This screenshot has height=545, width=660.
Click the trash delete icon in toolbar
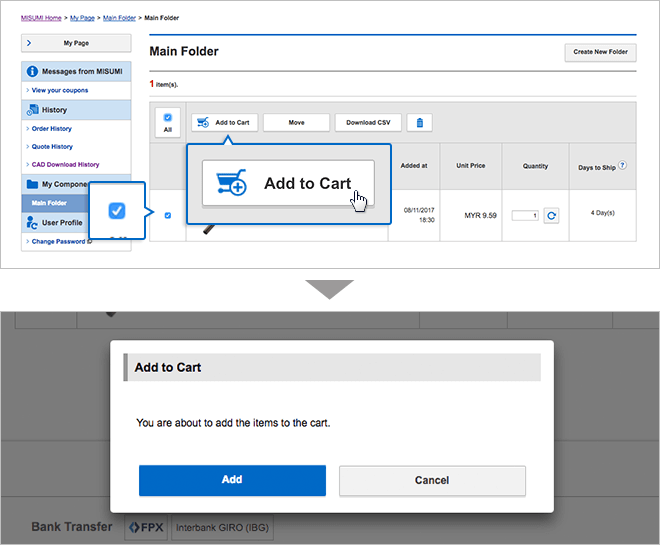[420, 123]
